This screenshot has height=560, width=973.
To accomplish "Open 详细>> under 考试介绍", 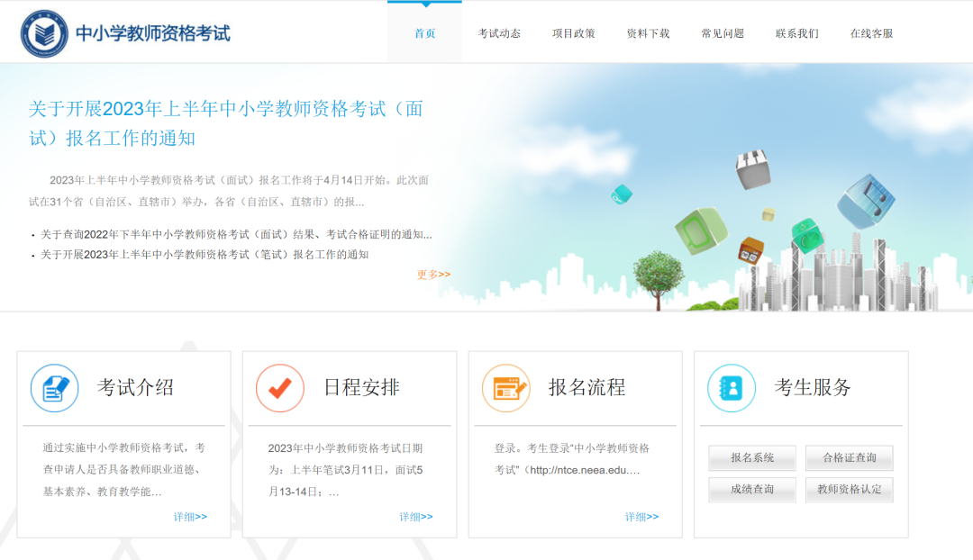I will click(x=192, y=516).
